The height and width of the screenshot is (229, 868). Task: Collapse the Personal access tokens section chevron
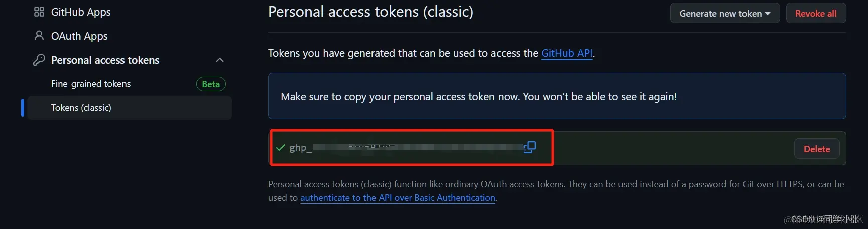219,60
